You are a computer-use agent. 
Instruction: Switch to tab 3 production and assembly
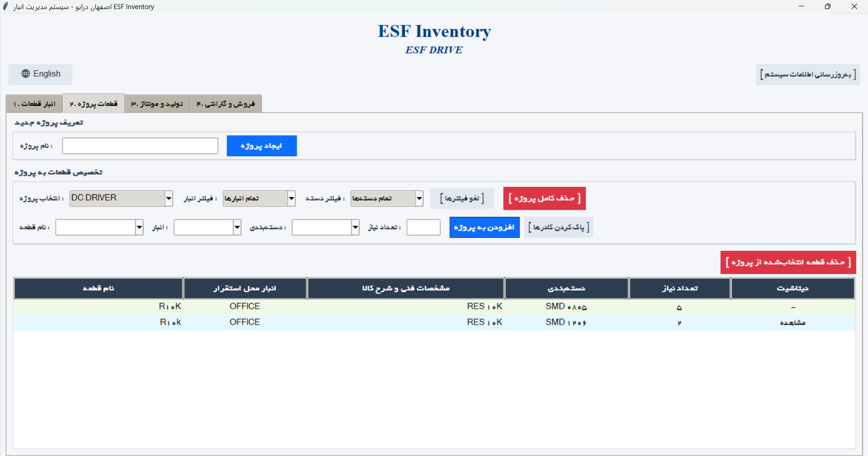point(157,104)
